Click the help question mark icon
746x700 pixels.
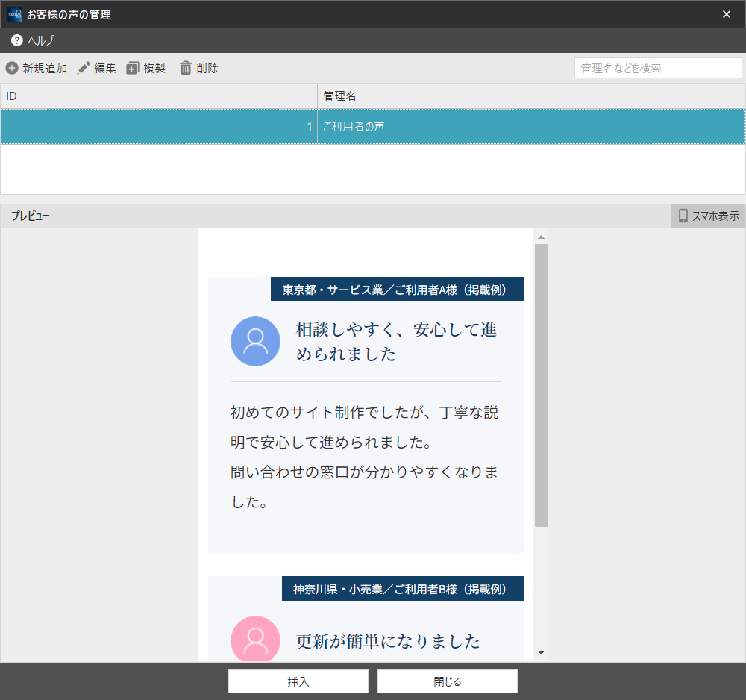click(x=16, y=40)
